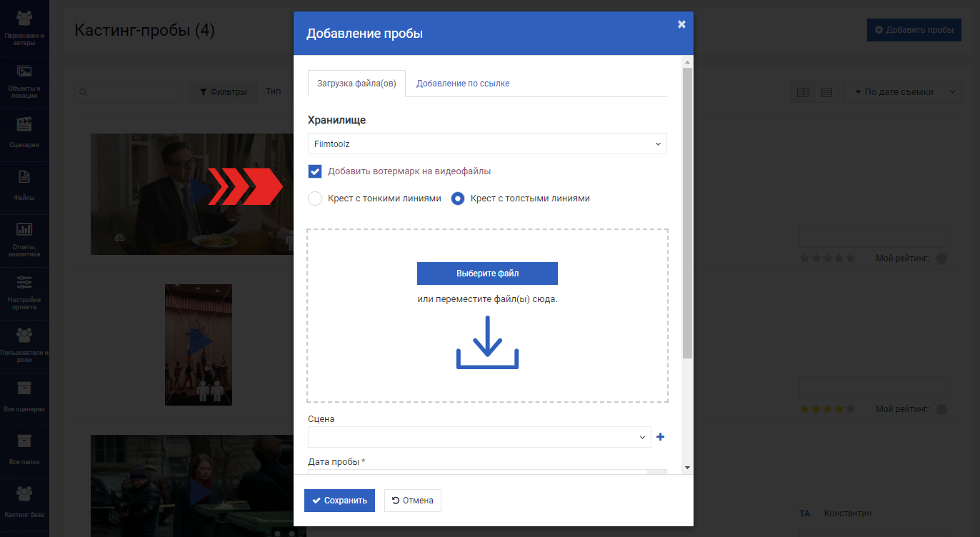Switch to grid view layout
The image size is (980, 537).
803,92
